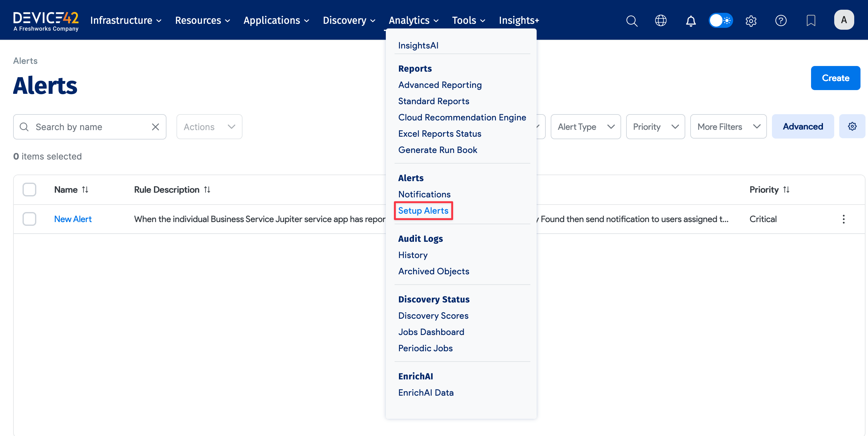Image resolution: width=868 pixels, height=436 pixels.
Task: Expand the Alert Type filter dropdown
Action: [585, 127]
